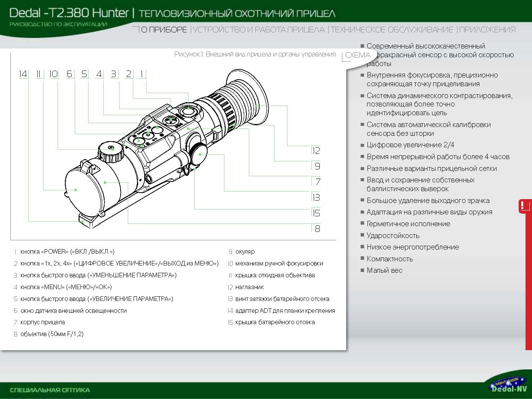The image size is (532, 399).
Task: Select callout number 8 right of scope
Action: pyautogui.click(x=318, y=228)
